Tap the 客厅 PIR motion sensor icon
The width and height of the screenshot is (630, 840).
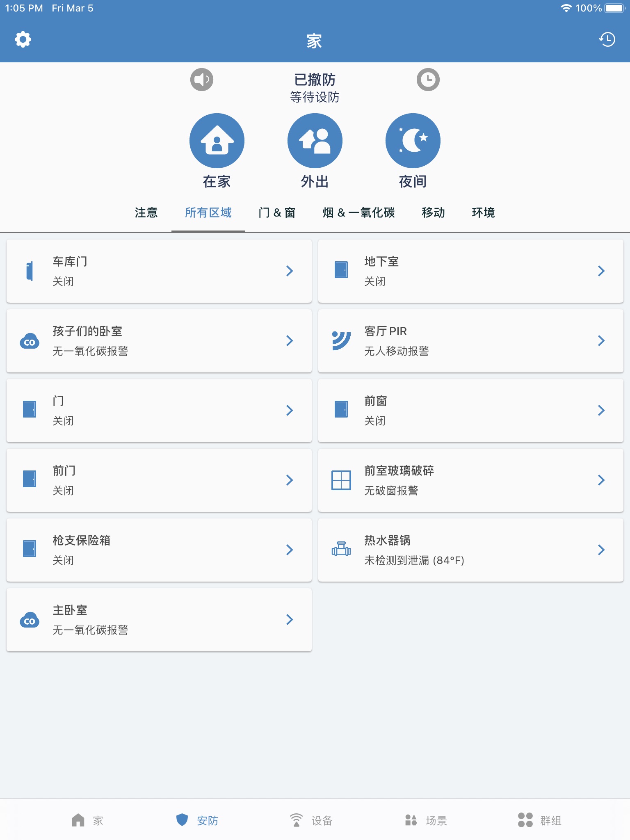click(x=341, y=340)
